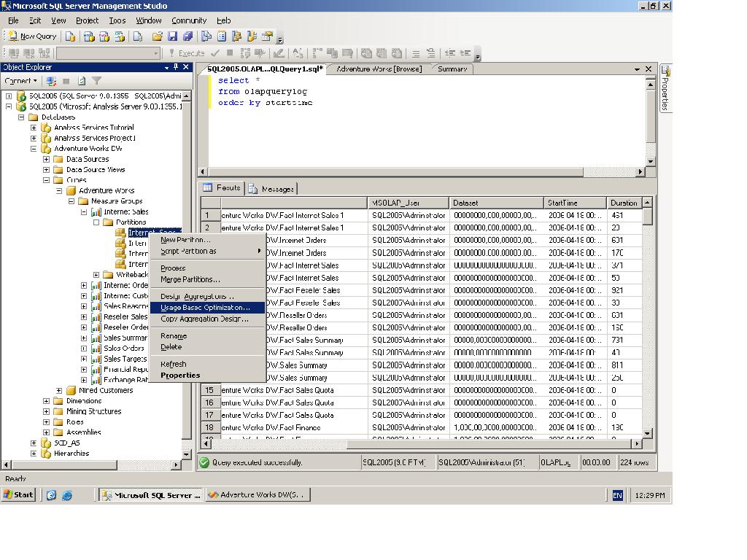
Task: Click the Internet Explorer quick launch icon
Action: 67,495
